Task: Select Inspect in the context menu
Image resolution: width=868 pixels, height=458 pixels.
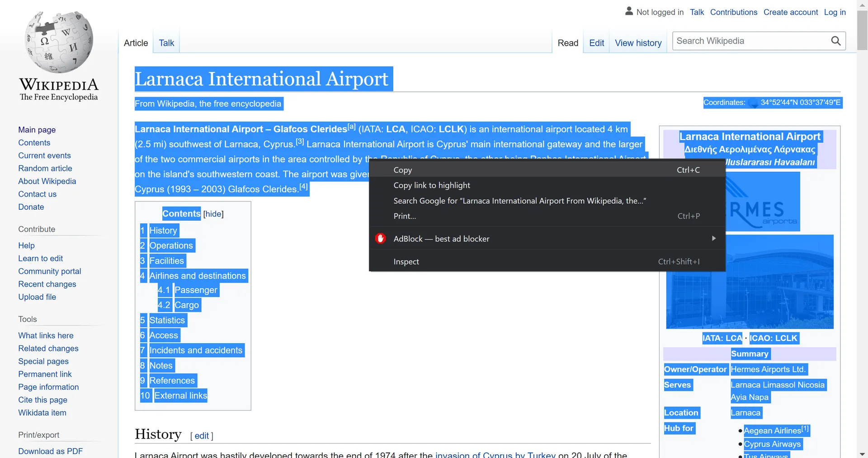Action: (x=406, y=262)
